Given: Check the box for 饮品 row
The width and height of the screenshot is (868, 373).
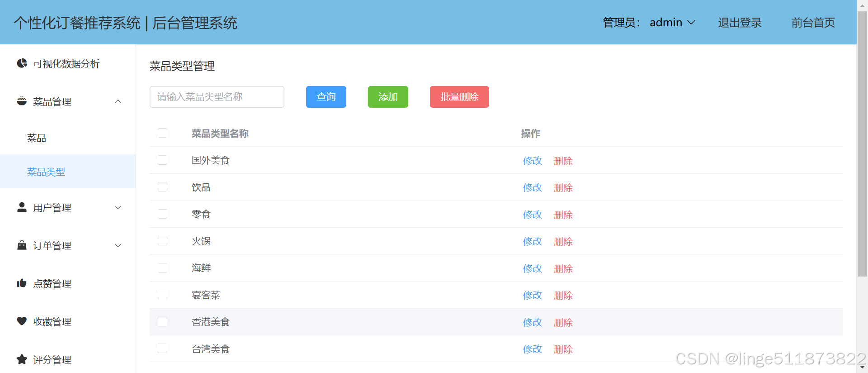Looking at the screenshot, I should [163, 187].
